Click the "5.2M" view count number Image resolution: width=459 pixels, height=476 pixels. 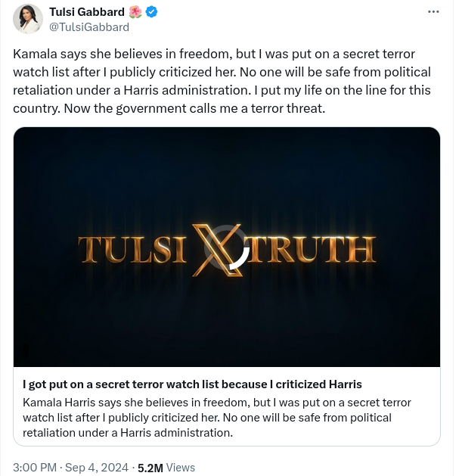(x=150, y=468)
